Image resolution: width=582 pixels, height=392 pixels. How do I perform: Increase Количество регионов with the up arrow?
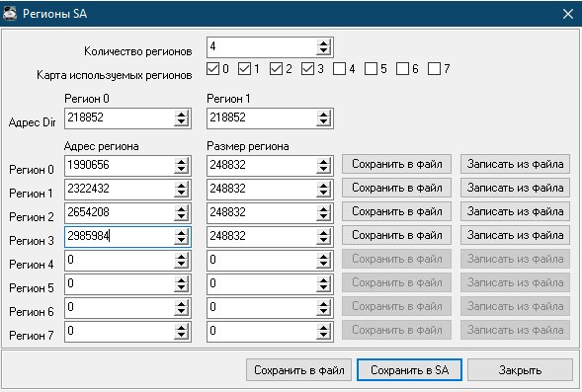(x=324, y=43)
